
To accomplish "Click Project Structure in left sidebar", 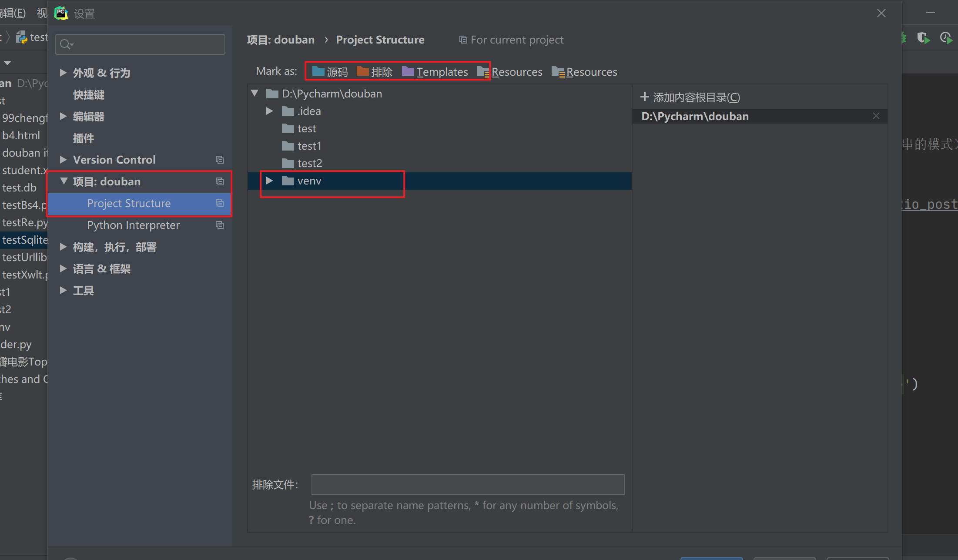I will pos(129,203).
